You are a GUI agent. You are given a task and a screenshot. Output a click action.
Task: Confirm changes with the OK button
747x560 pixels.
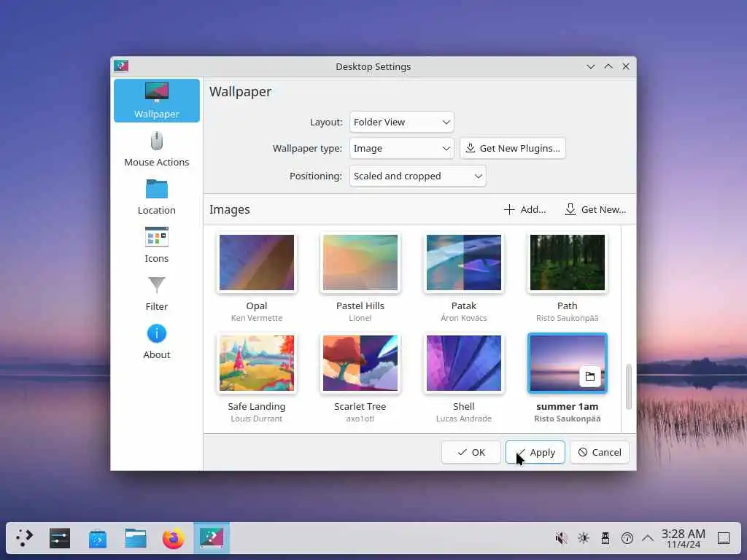[x=471, y=452]
